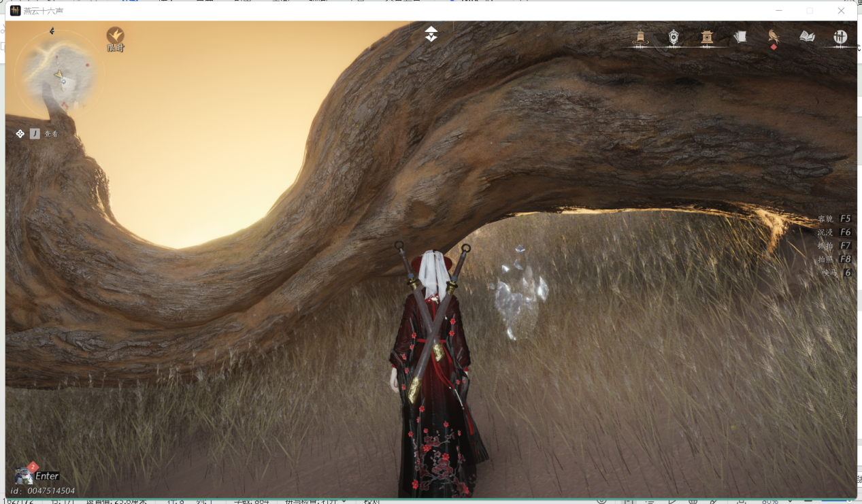
Task: Click the 查看 view label
Action: (52, 134)
